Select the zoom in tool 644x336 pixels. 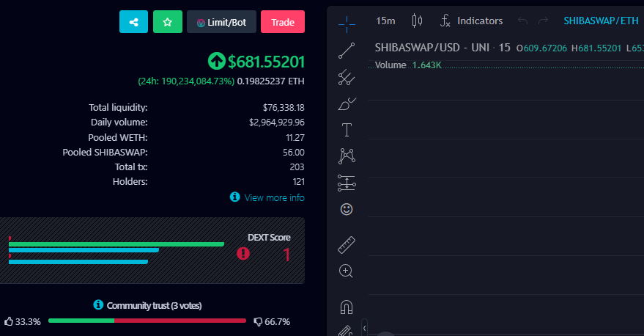(x=346, y=271)
